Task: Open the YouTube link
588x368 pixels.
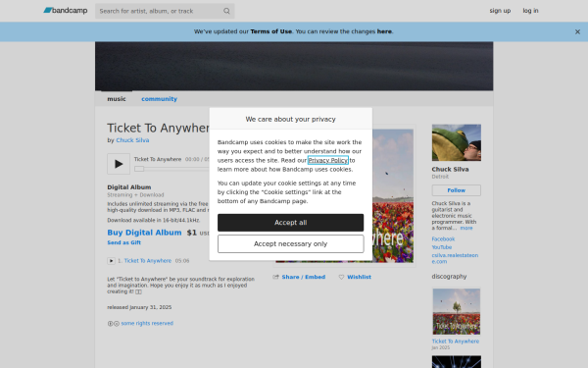Action: click(x=442, y=247)
